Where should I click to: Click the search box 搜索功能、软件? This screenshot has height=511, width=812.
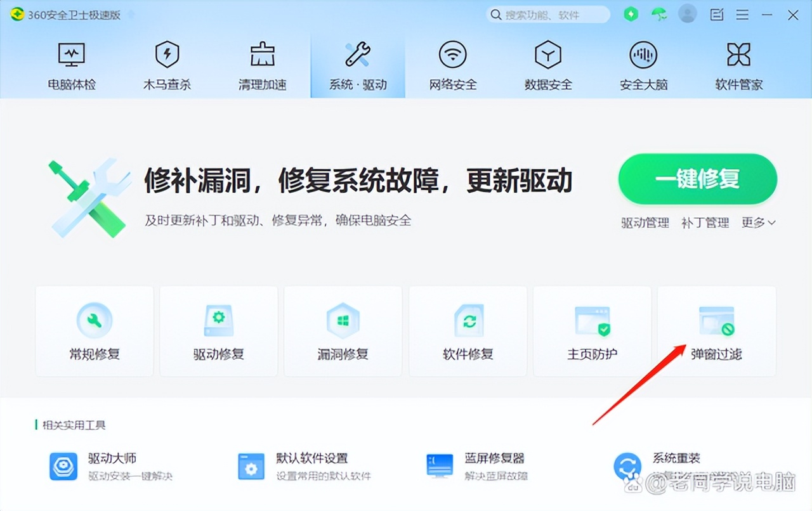548,15
